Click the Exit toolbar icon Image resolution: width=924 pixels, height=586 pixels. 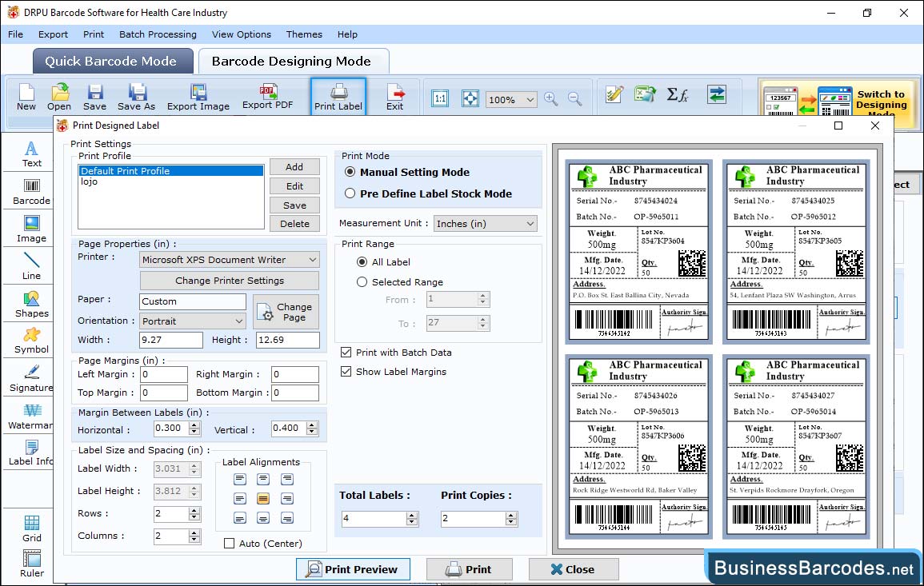[395, 98]
